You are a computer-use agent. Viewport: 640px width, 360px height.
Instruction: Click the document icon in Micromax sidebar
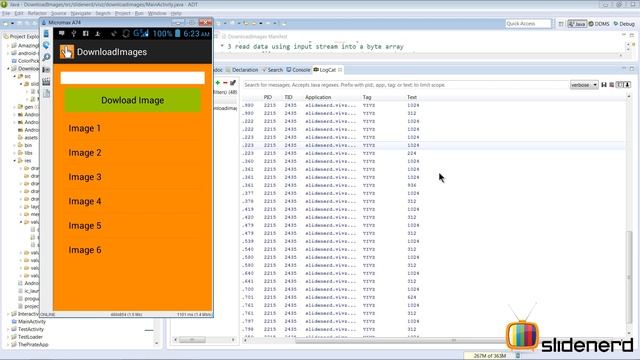point(46,93)
